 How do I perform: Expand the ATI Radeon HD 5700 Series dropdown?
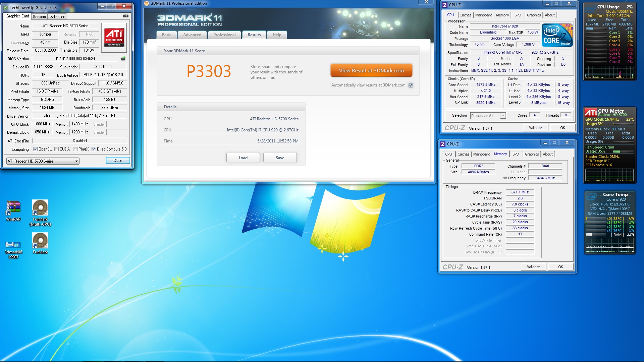pos(76,161)
